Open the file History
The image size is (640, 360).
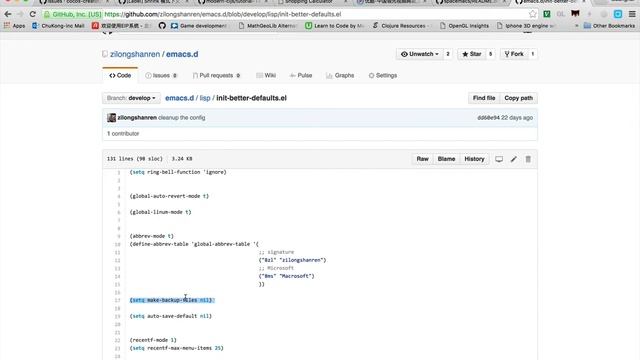click(474, 159)
